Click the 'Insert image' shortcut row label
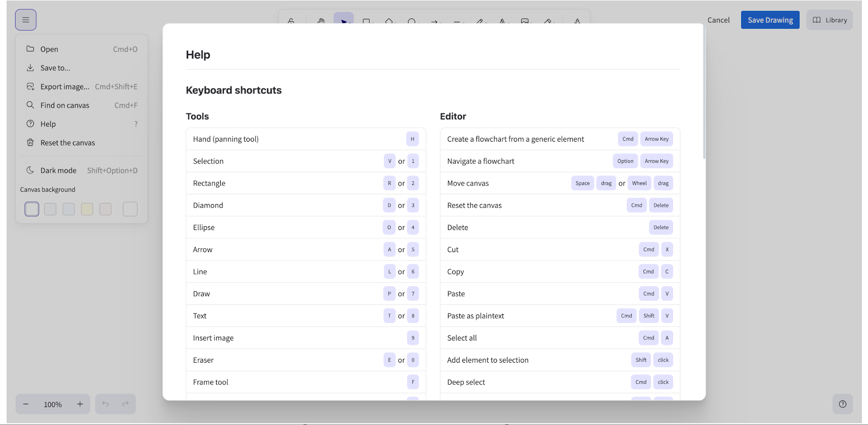This screenshot has height=425, width=868. (213, 338)
